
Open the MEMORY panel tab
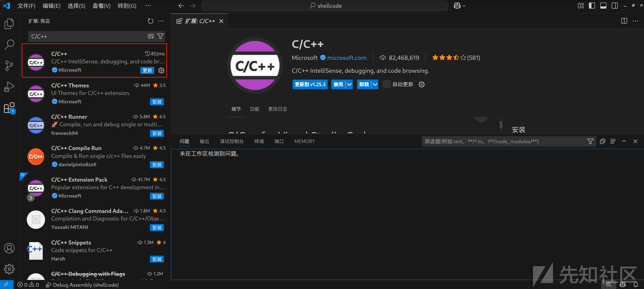tap(305, 141)
